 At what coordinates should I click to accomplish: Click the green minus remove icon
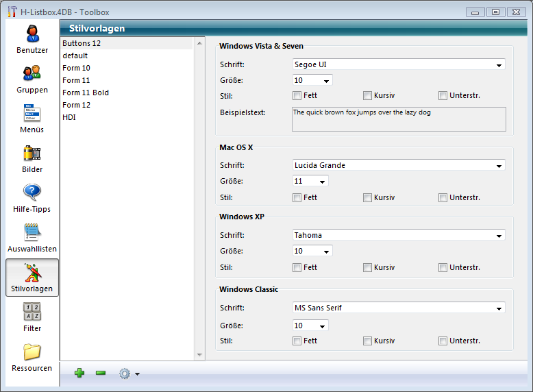click(x=101, y=373)
